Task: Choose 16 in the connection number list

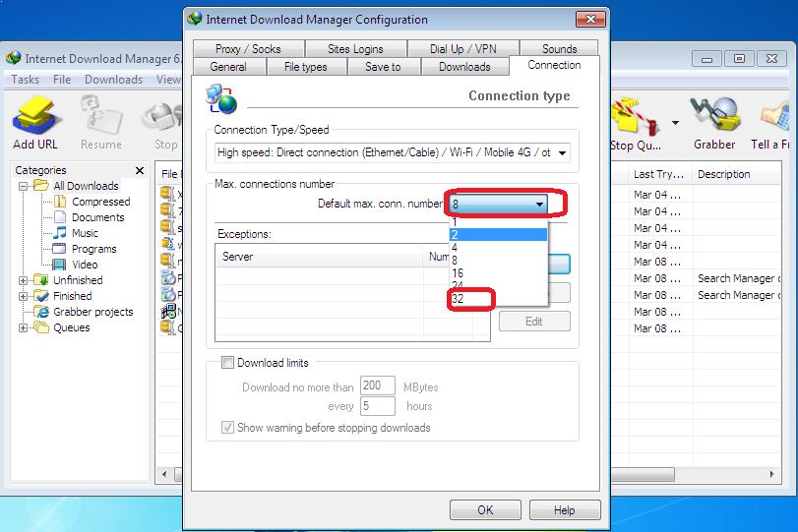Action: pyautogui.click(x=498, y=273)
